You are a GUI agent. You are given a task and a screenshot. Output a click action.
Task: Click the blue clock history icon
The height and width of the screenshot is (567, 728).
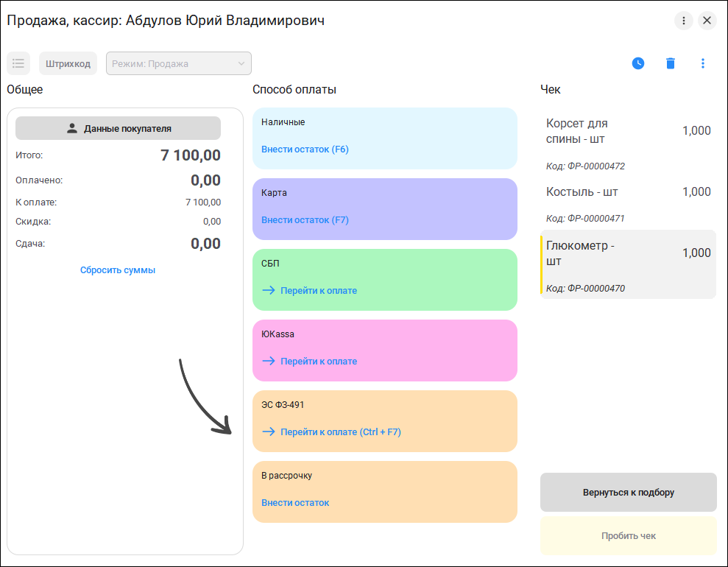tap(638, 63)
